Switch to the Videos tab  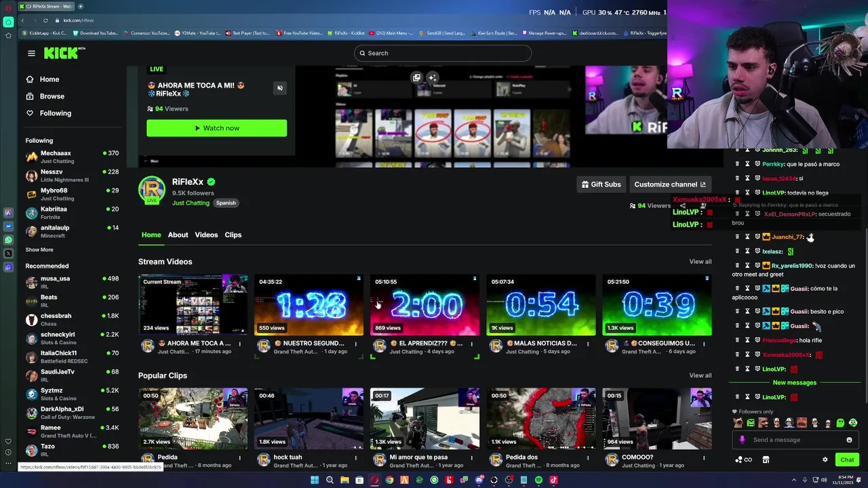pyautogui.click(x=206, y=235)
